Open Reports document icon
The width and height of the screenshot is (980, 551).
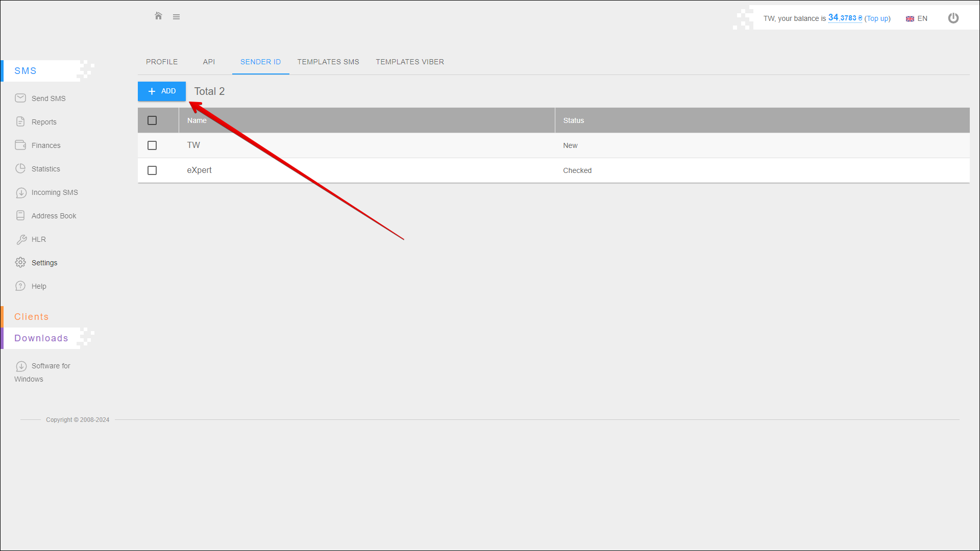(x=20, y=121)
